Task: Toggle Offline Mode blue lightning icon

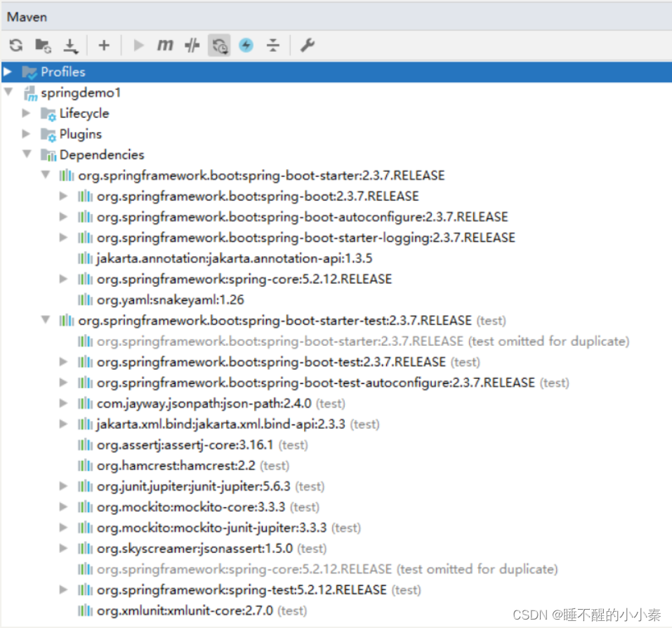Action: point(246,45)
